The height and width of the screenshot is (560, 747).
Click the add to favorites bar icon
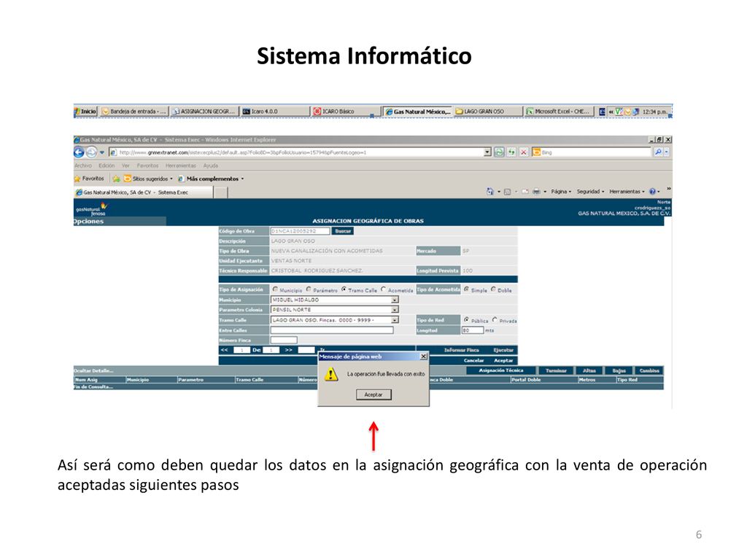click(116, 179)
